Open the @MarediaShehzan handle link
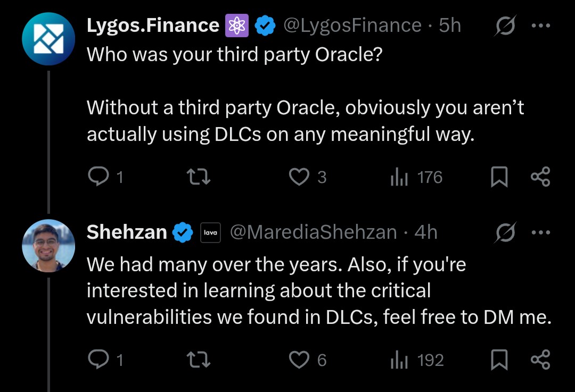The image size is (575, 392). 313,232
